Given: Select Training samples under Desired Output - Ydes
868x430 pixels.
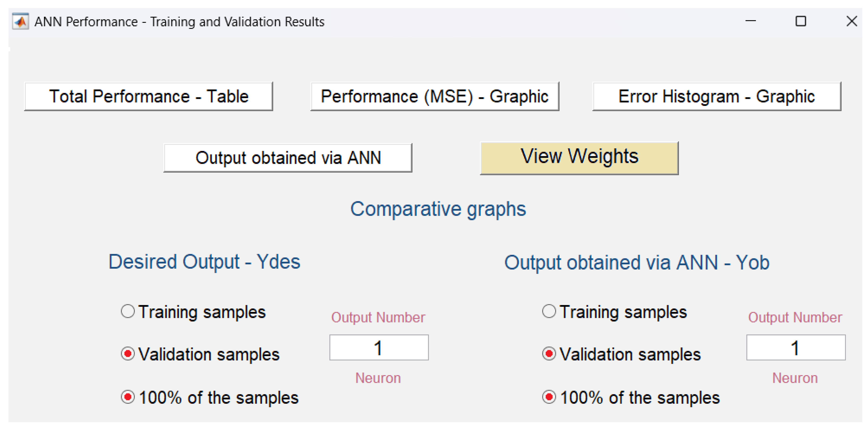Looking at the screenshot, I should 128,311.
